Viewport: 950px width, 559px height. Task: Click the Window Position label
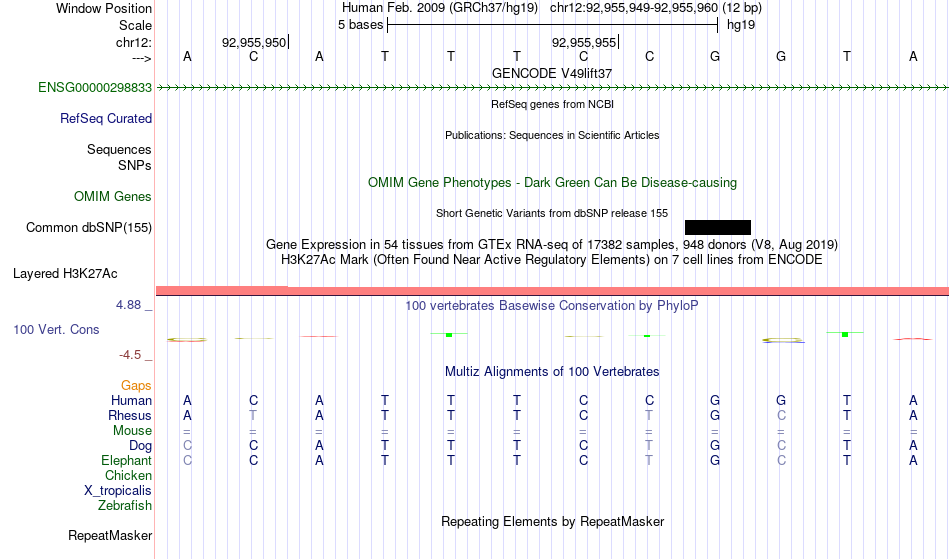coord(104,8)
